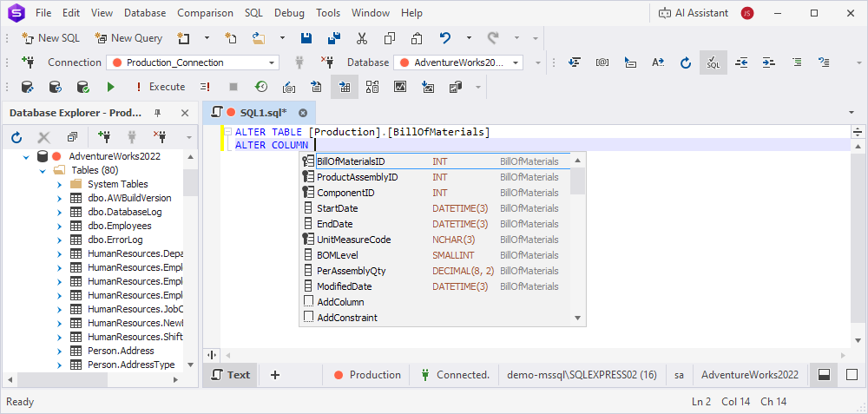This screenshot has height=414, width=868.
Task: Click the Undo arrow icon
Action: pos(445,38)
